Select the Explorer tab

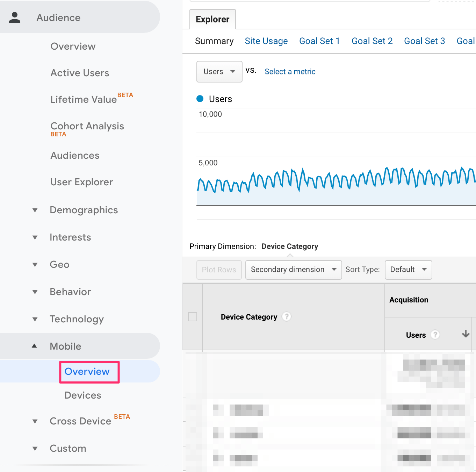[212, 19]
